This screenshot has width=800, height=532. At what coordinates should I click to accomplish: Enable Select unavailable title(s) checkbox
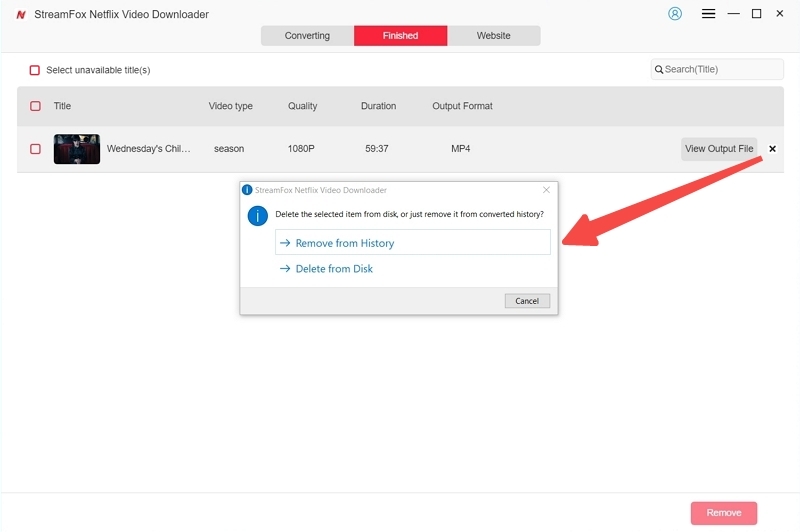click(x=35, y=70)
